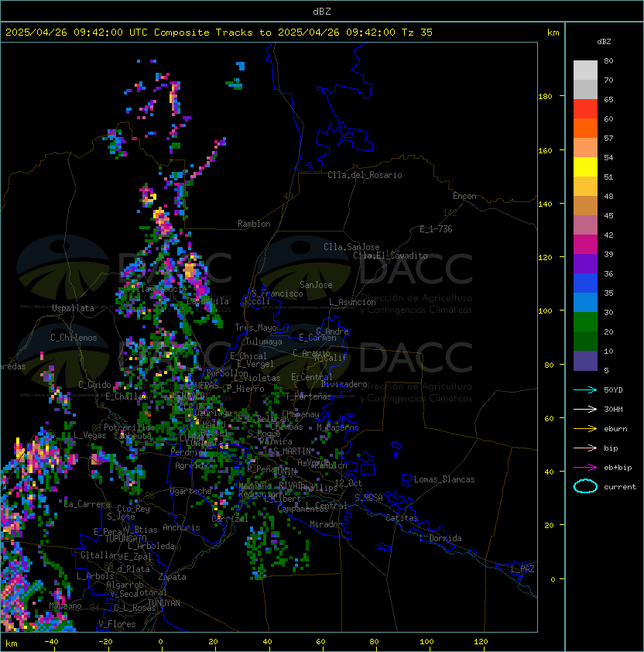Click the 'Uspallata' map label

point(73,308)
